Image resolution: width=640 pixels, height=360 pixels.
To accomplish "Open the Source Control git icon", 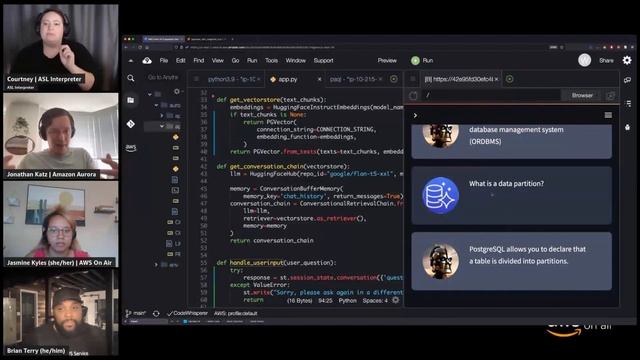I will point(131,124).
